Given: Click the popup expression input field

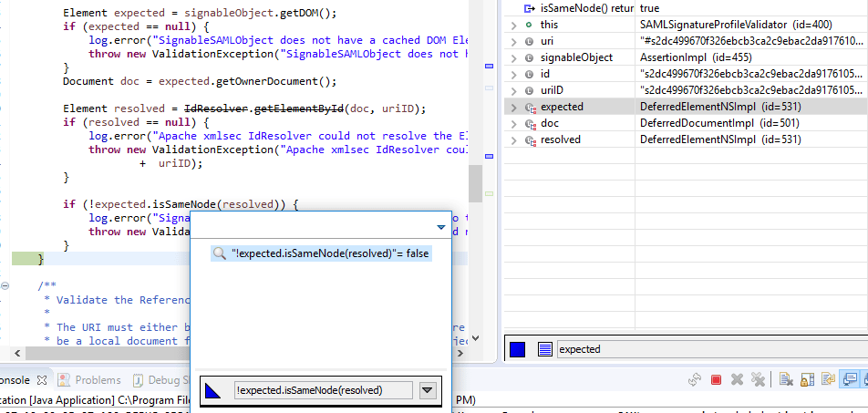Looking at the screenshot, I should (x=324, y=390).
